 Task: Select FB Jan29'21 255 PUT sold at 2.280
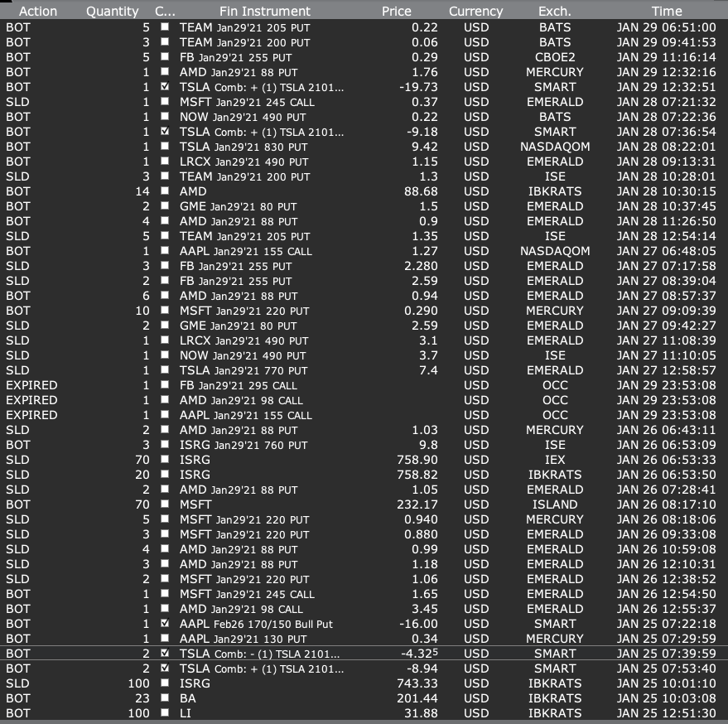236,266
